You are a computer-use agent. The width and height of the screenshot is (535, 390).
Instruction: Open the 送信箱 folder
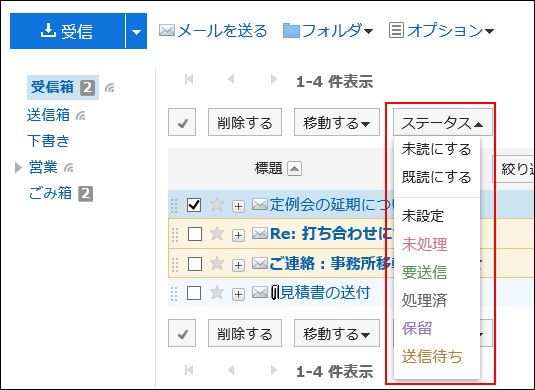coord(48,115)
